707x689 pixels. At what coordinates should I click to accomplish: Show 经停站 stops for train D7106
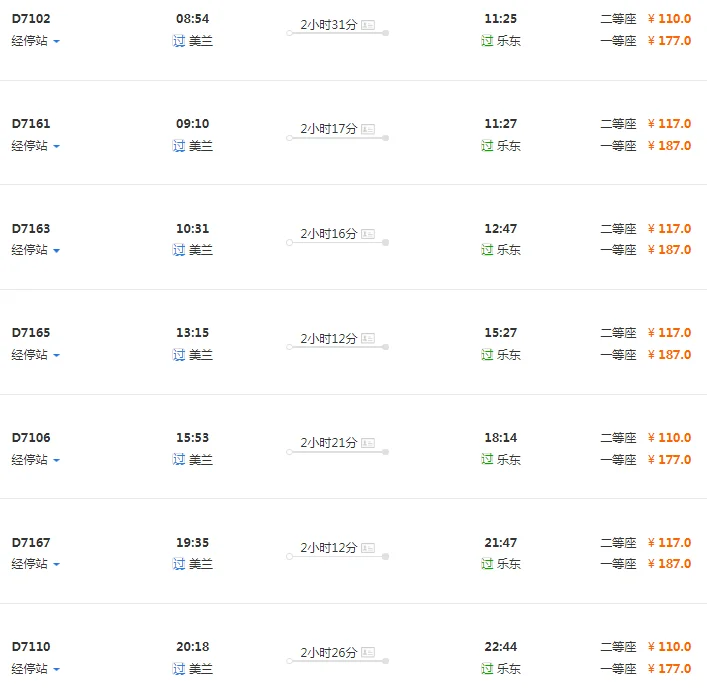coord(36,460)
